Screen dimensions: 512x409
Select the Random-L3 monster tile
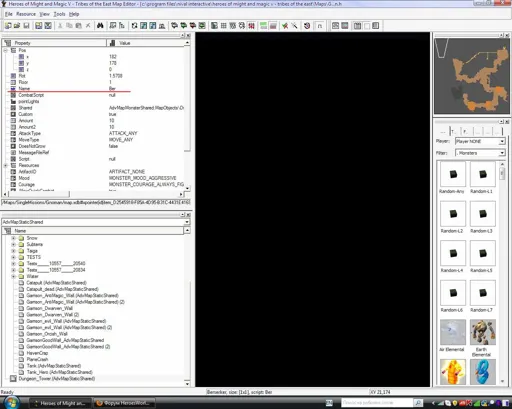[483, 214]
